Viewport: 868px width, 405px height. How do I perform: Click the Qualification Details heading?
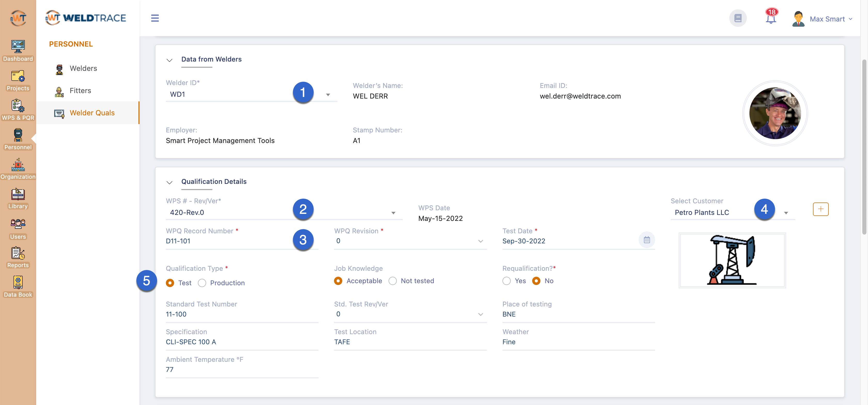coord(214,182)
